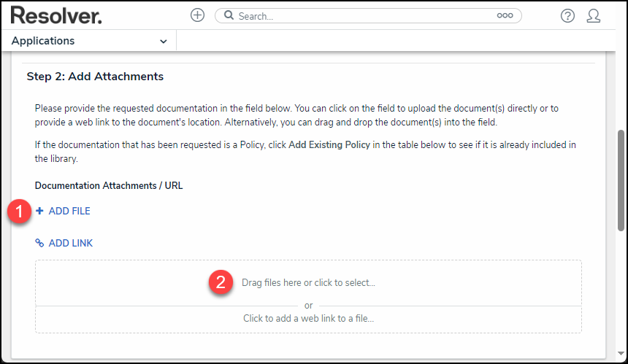
Task: Click the 'Step 2: Add Attachments' heading
Action: pyautogui.click(x=95, y=76)
